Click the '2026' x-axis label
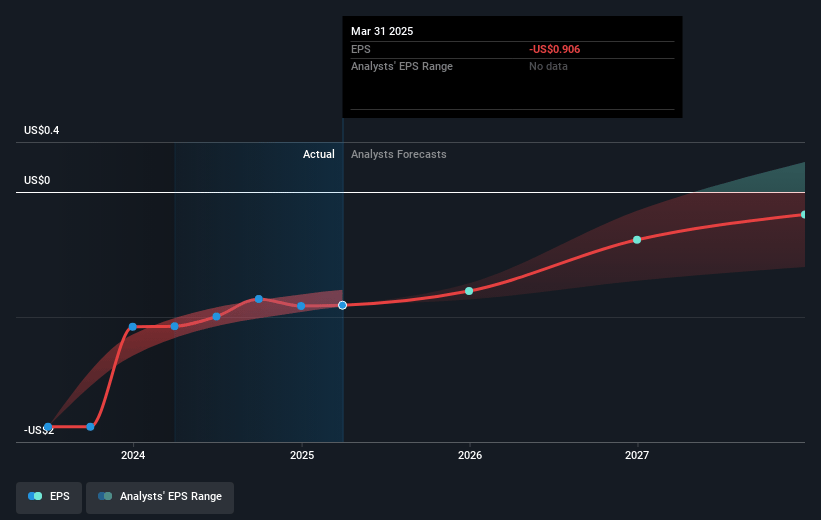Image resolution: width=821 pixels, height=520 pixels. (470, 456)
